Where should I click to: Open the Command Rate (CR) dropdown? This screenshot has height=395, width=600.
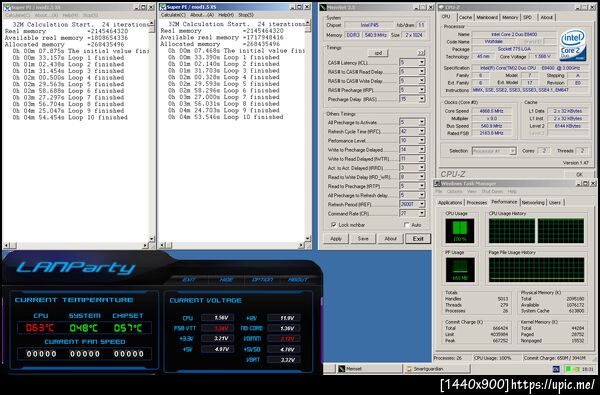[421, 213]
